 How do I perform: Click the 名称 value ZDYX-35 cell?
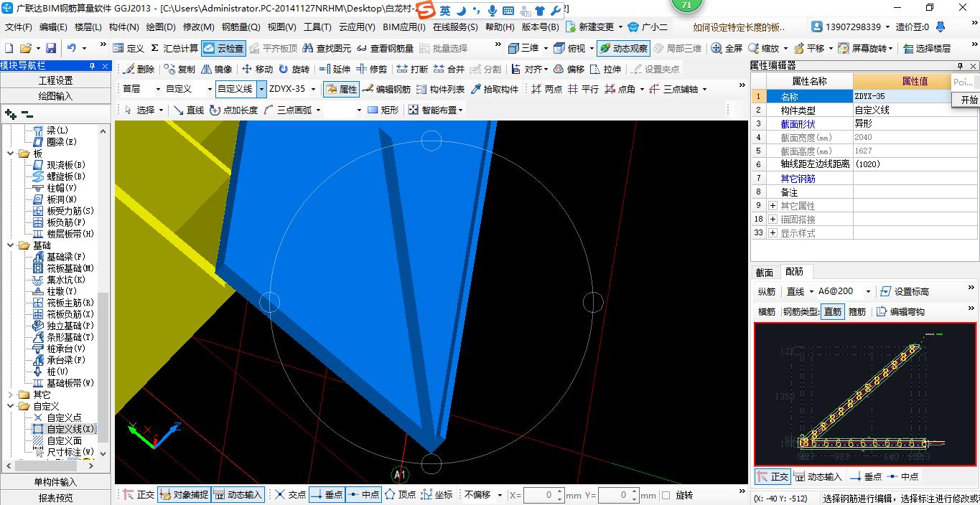click(x=902, y=96)
